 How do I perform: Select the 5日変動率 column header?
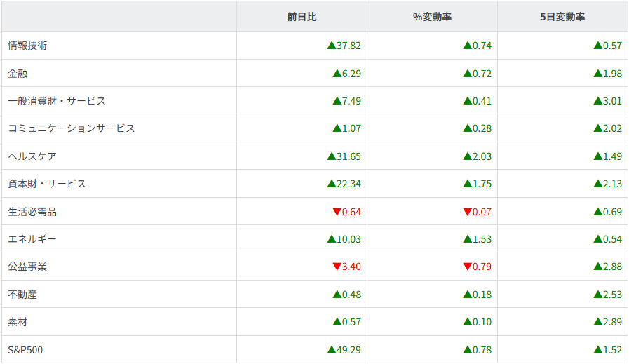(562, 17)
